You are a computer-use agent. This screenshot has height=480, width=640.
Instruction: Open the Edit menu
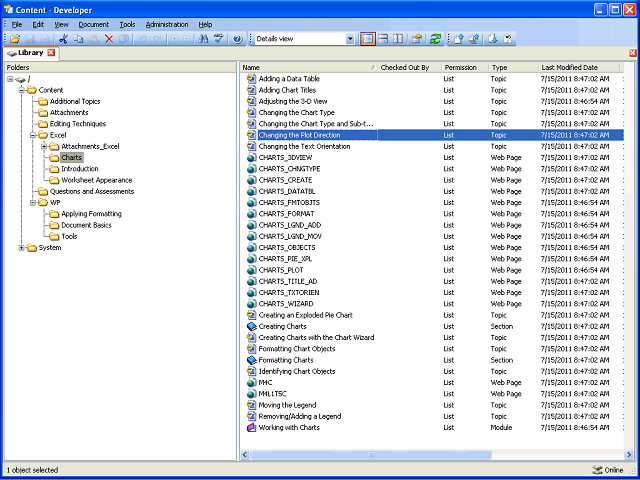(x=38, y=24)
